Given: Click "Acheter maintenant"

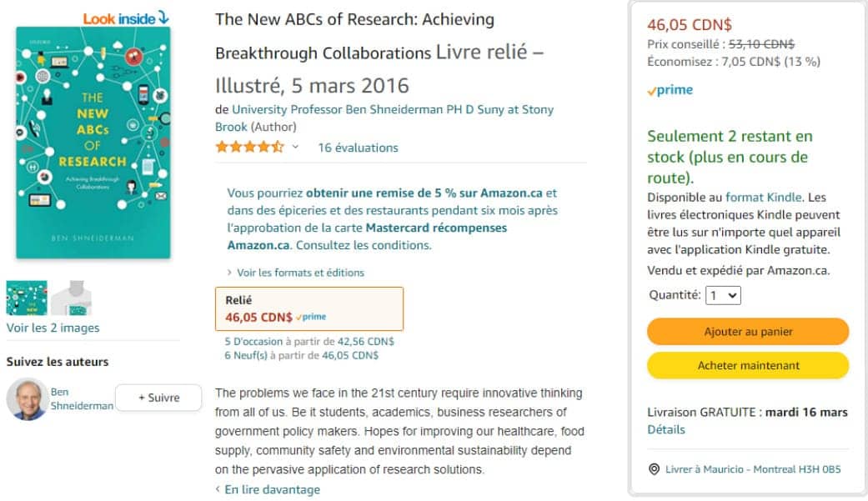Looking at the screenshot, I should pyautogui.click(x=748, y=365).
